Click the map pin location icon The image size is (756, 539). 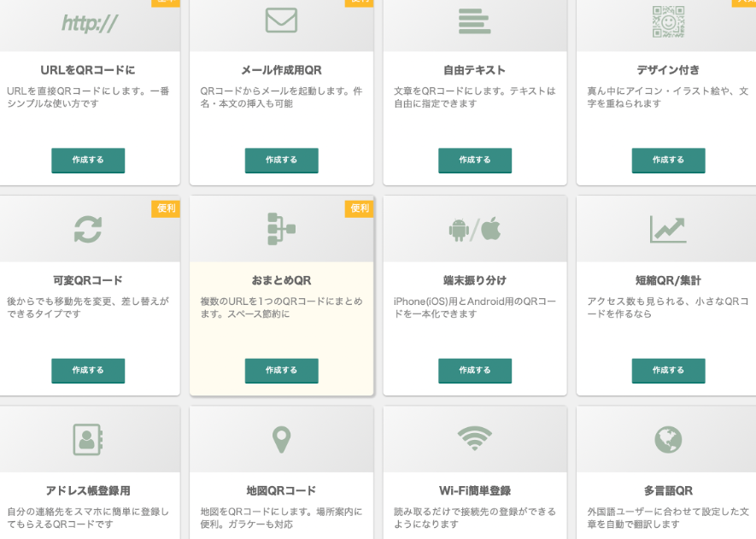[x=281, y=439]
